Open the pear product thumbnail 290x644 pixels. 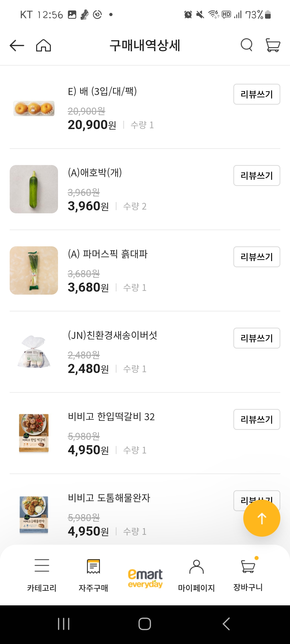point(34,108)
